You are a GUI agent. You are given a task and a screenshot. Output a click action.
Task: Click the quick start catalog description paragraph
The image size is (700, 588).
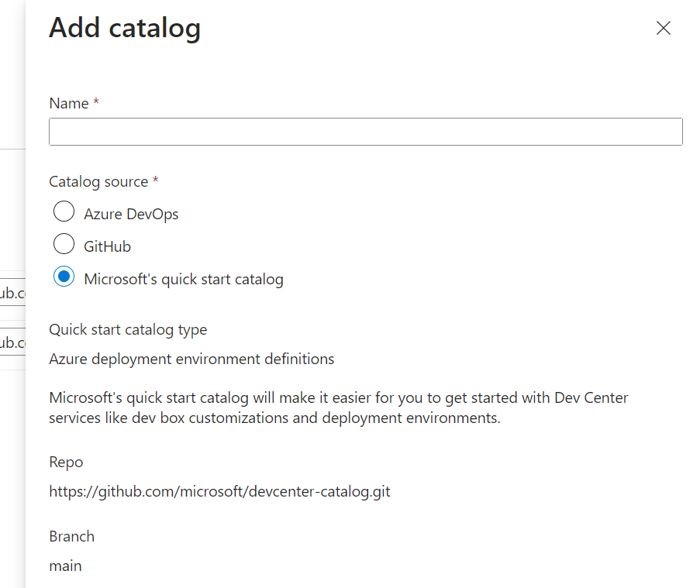(x=338, y=407)
